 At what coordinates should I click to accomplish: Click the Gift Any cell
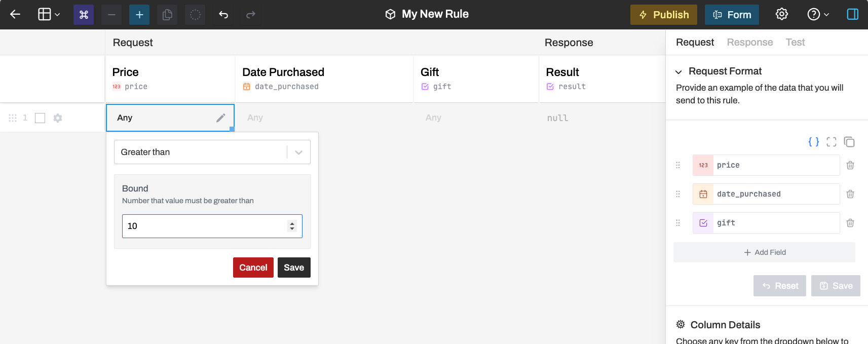(x=476, y=118)
